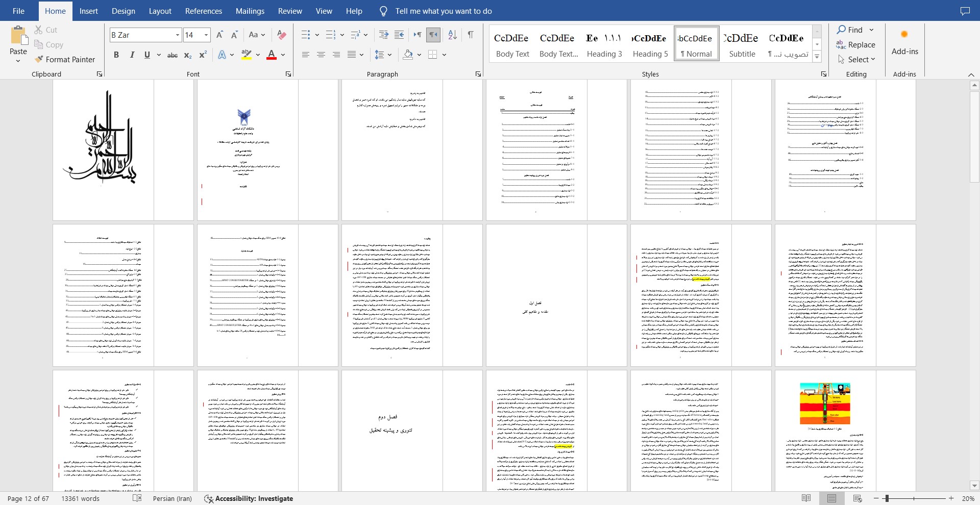Viewport: 980px width, 505px height.
Task: Decrease paragraph indent
Action: [x=384, y=35]
